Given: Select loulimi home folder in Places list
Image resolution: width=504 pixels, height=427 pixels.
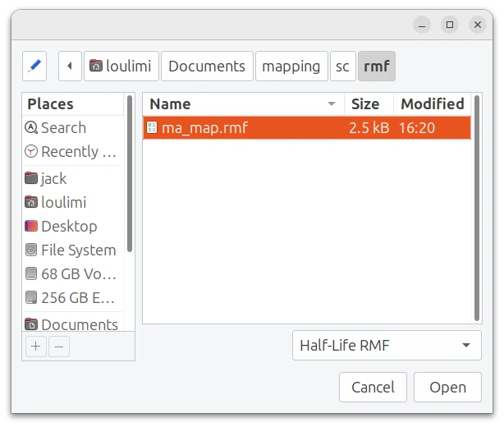Looking at the screenshot, I should click(x=73, y=202).
